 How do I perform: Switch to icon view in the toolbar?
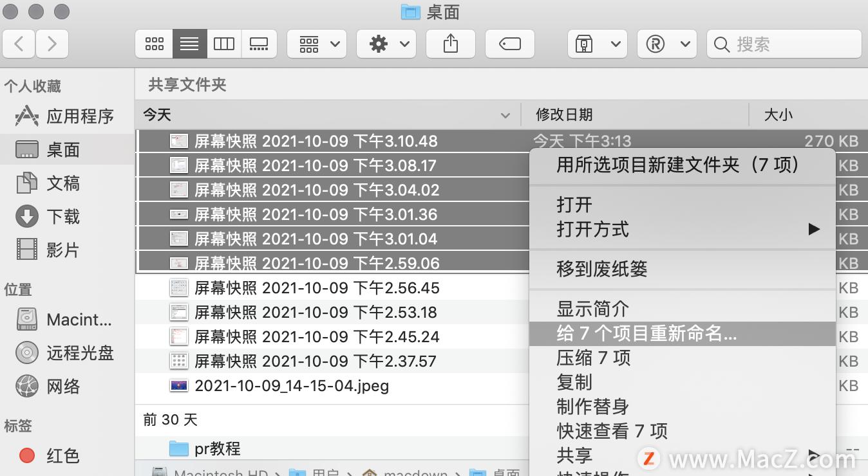click(154, 44)
